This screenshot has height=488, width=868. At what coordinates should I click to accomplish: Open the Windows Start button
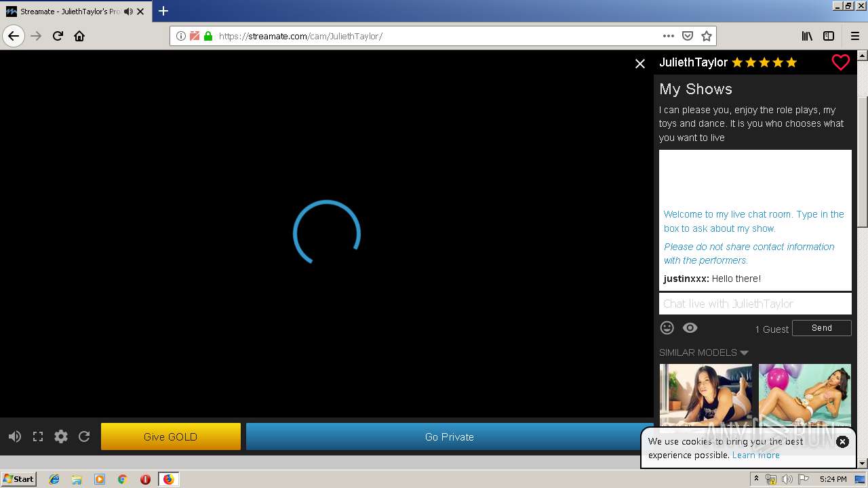[x=19, y=479]
